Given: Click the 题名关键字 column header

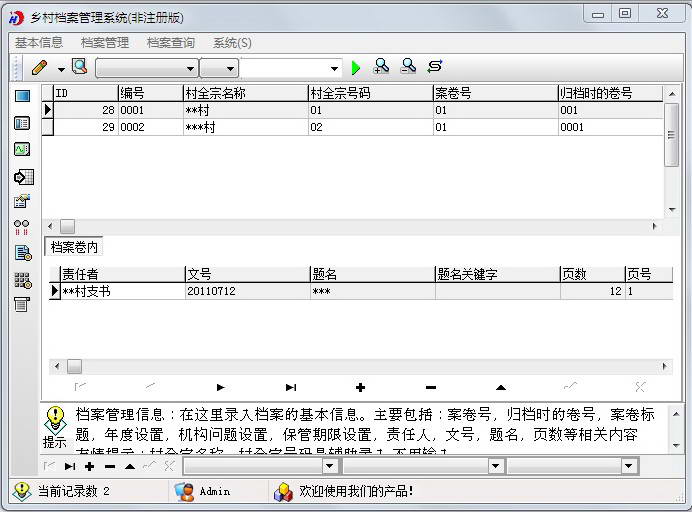Looking at the screenshot, I should [497, 274].
